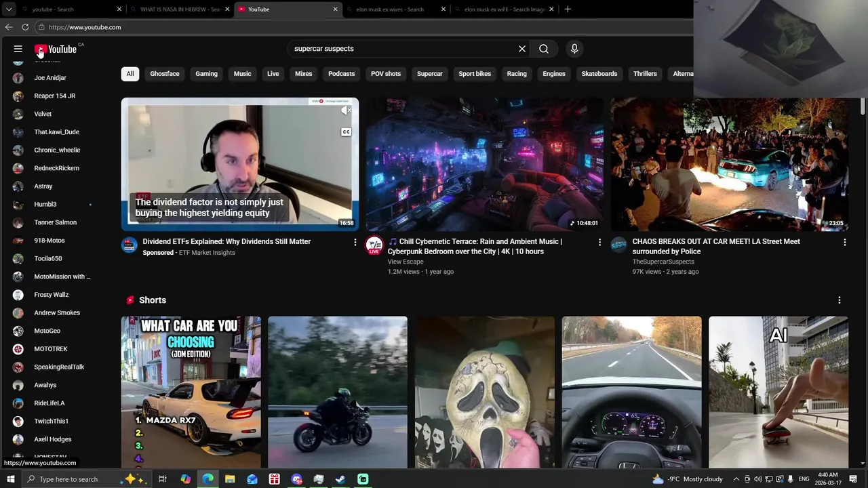
Task: Select the Live filter chip
Action: [x=273, y=74]
